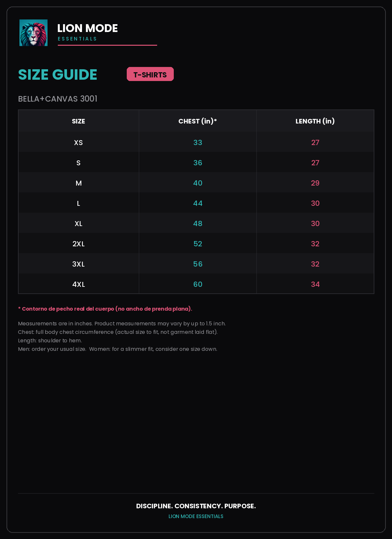The height and width of the screenshot is (539, 392).
Task: Click the SIZE column header
Action: click(78, 121)
